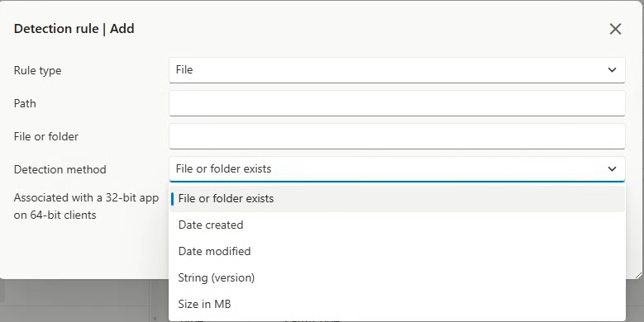Viewport: 644px width, 322px height.
Task: Click the Associated with a 32-bit app label
Action: (x=86, y=206)
